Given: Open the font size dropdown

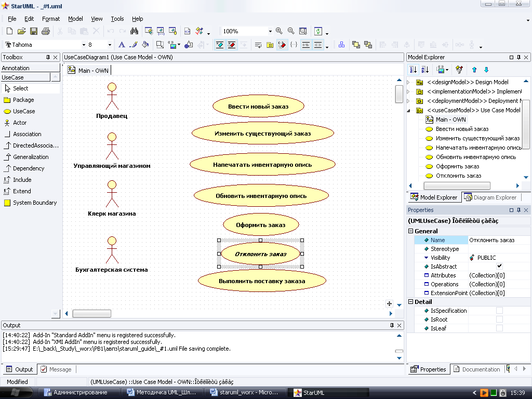Looking at the screenshot, I should [110, 45].
